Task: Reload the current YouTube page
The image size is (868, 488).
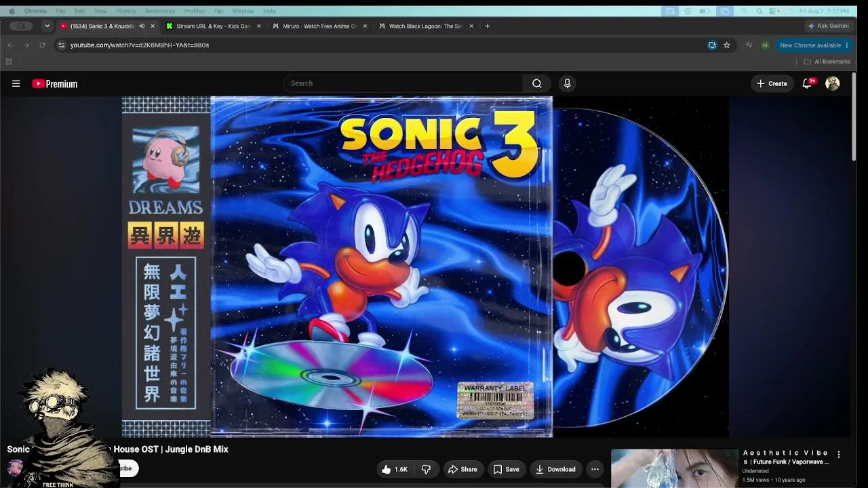Action: coord(42,45)
